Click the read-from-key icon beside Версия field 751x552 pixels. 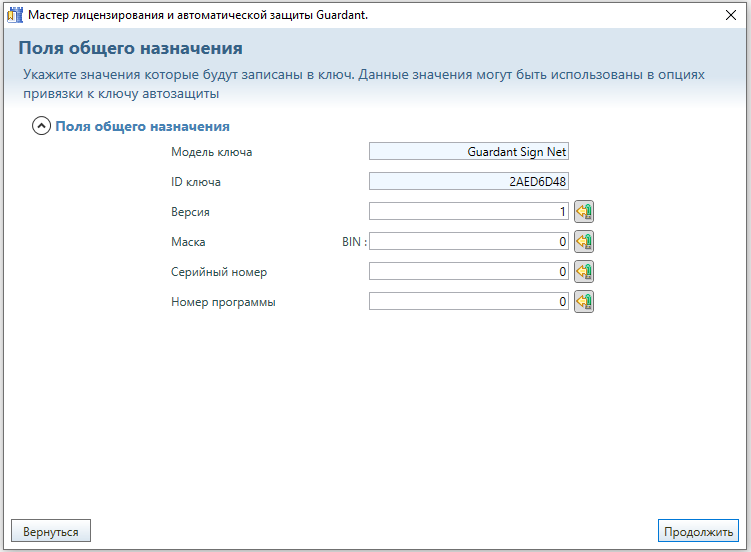[584, 211]
